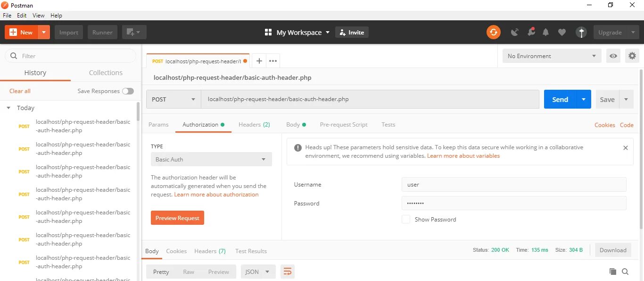This screenshot has width=644, height=281.
Task: Open Learn more about authorization link
Action: (x=216, y=195)
